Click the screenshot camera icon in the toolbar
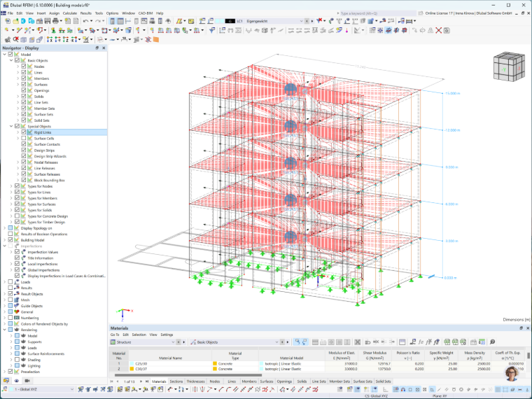This screenshot has width=532, height=399. (x=447, y=30)
